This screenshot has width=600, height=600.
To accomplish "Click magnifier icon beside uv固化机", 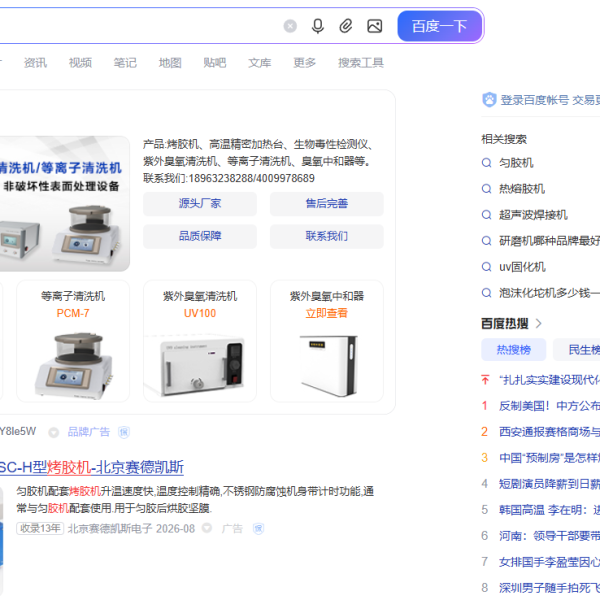I will pyautogui.click(x=486, y=267).
